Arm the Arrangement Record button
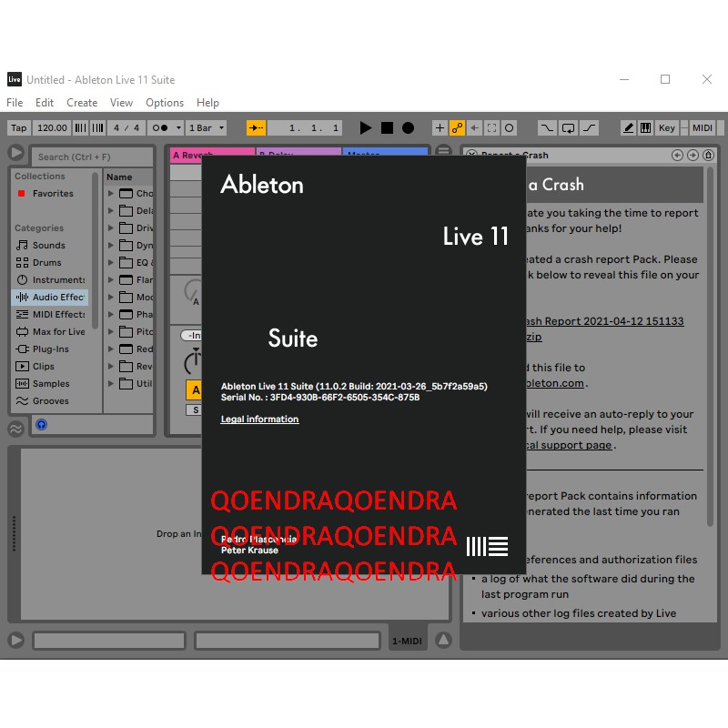This screenshot has height=728, width=728. (408, 127)
